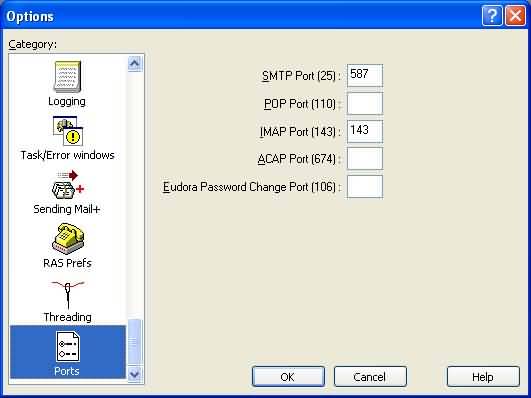Open the RAS Prefs telephone icon
Viewport: 531px width, 398px height.
[68, 239]
